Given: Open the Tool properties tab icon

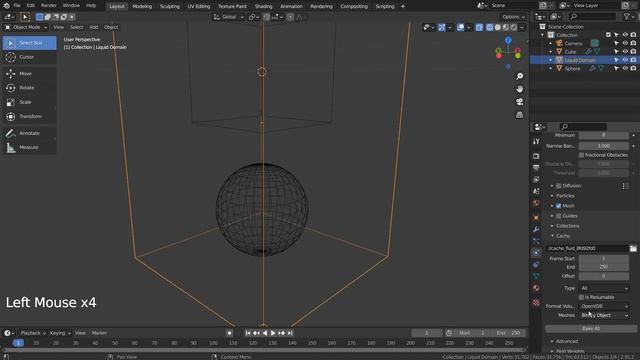Looking at the screenshot, I should (536, 141).
